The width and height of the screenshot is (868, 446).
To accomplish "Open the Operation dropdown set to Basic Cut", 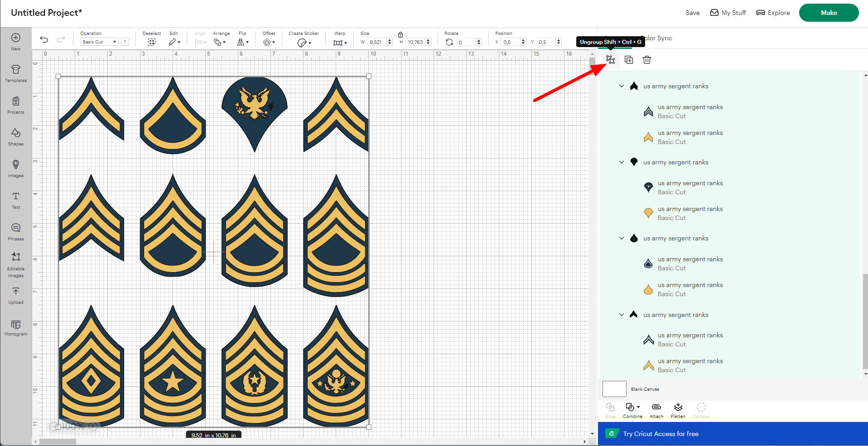I will 99,42.
